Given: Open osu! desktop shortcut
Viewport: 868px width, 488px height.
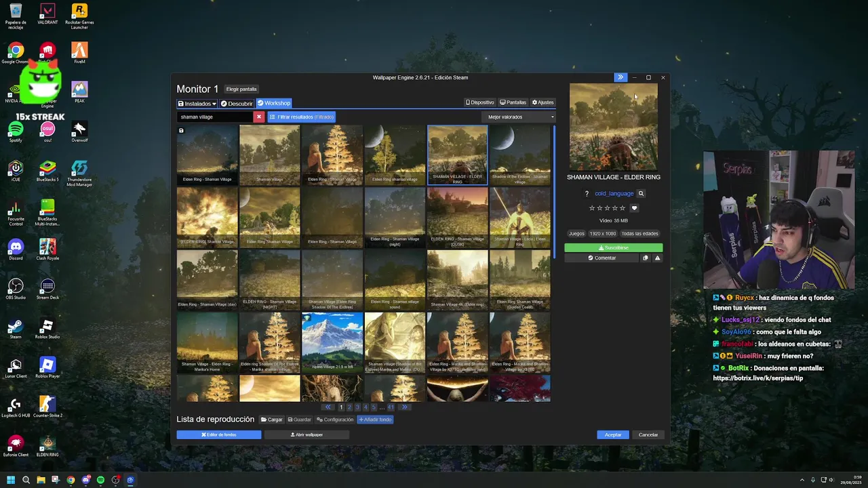Looking at the screenshot, I should [x=47, y=132].
